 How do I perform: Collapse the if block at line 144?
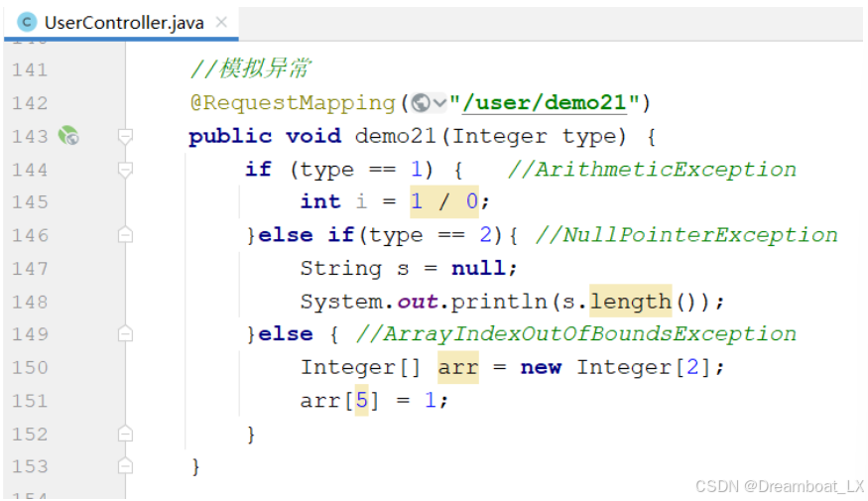click(x=126, y=170)
